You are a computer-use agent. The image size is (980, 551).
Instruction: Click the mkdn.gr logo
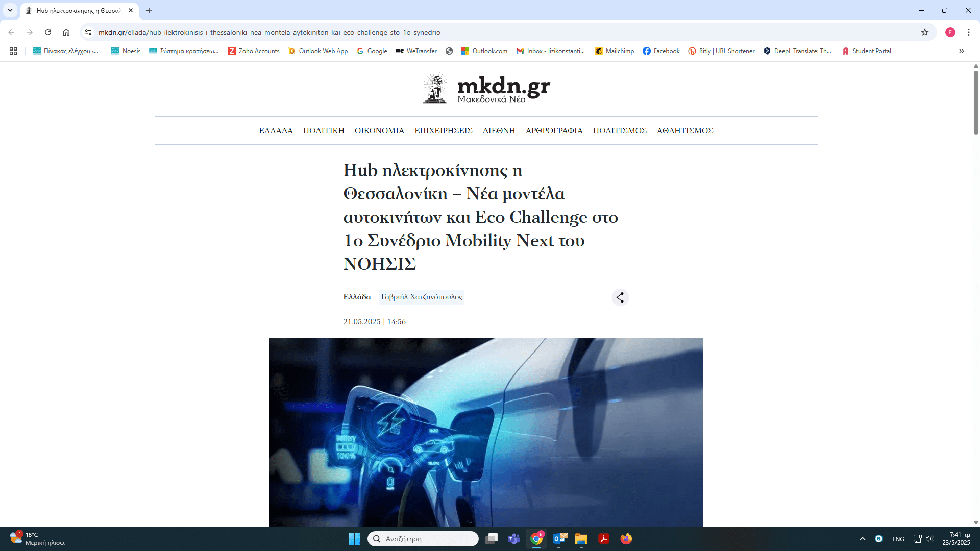[x=486, y=89]
